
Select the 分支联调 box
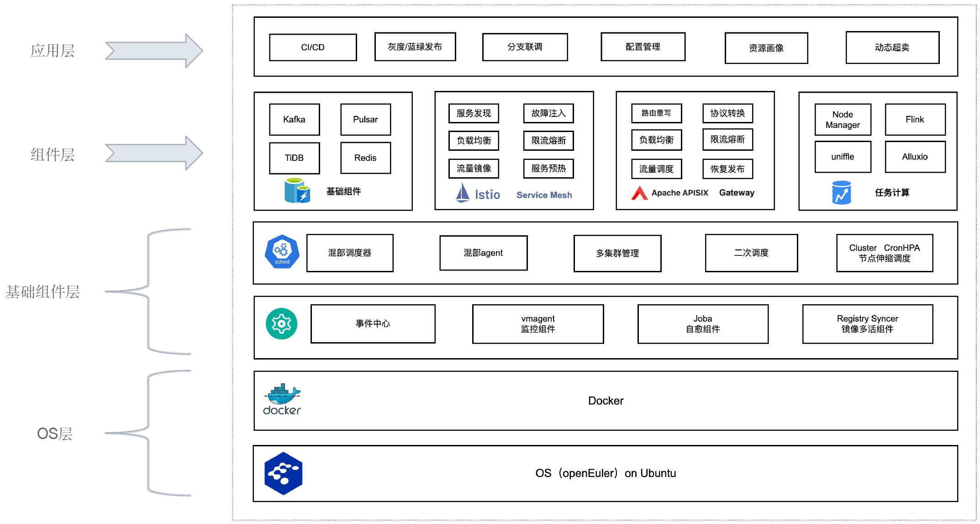[x=525, y=47]
